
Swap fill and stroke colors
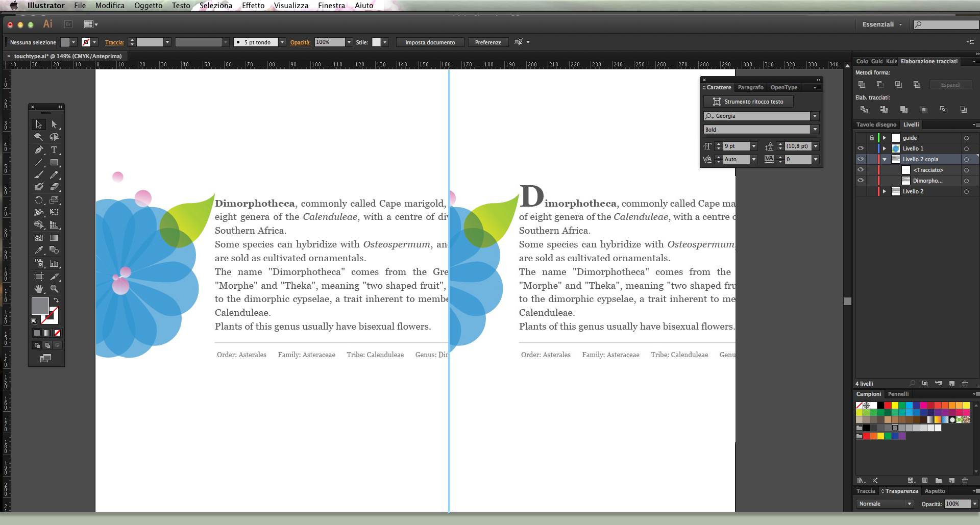(56, 300)
